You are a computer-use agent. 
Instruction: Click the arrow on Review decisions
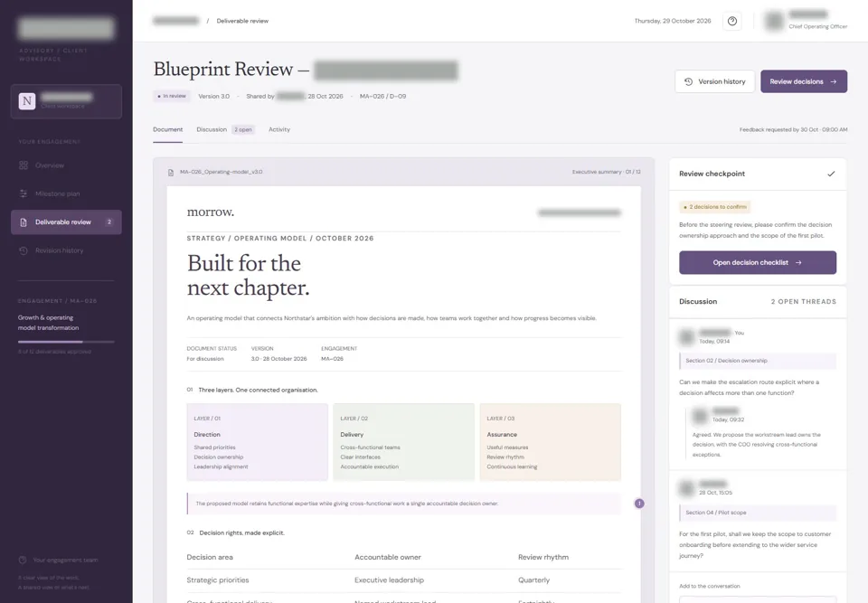(833, 81)
